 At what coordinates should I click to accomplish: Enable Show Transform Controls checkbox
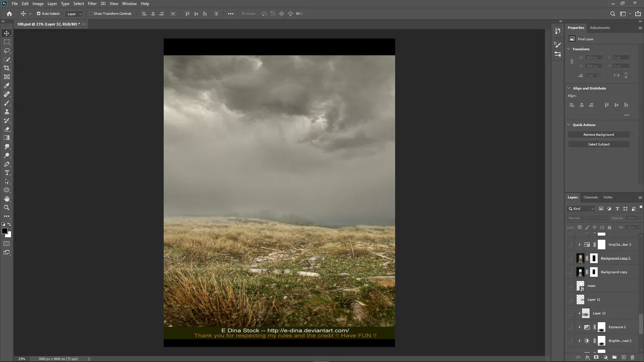[x=91, y=14]
